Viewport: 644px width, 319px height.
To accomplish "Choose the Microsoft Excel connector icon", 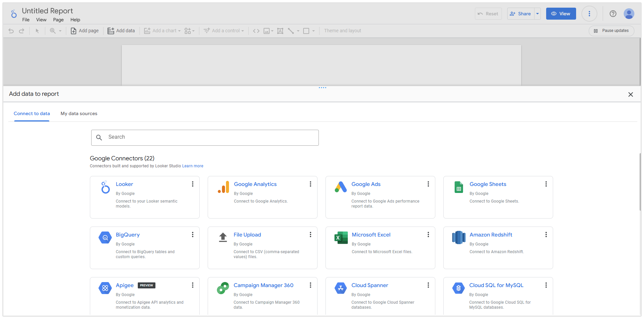I will (341, 238).
